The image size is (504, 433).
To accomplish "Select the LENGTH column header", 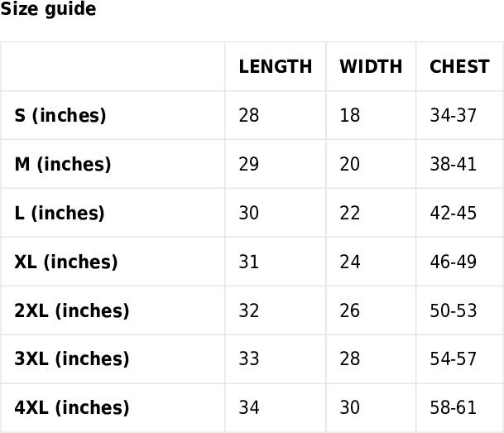I will point(275,67).
